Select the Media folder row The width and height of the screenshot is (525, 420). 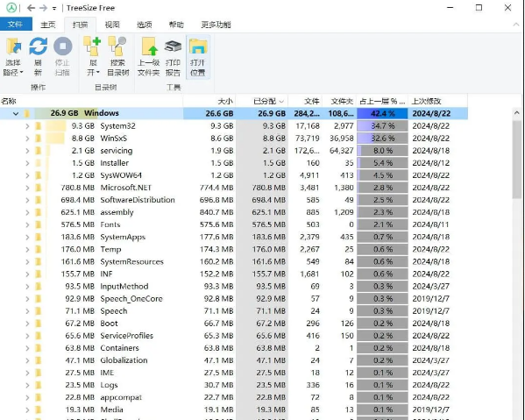[x=234, y=409]
